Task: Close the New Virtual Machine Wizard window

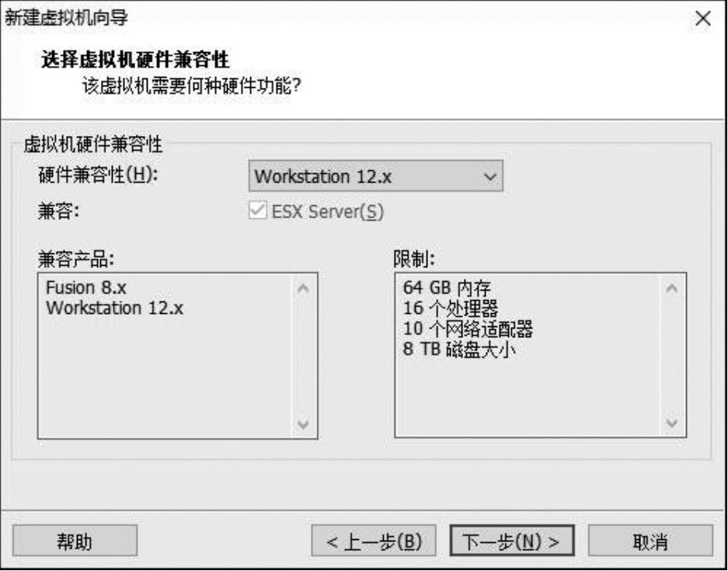Action: tap(703, 19)
